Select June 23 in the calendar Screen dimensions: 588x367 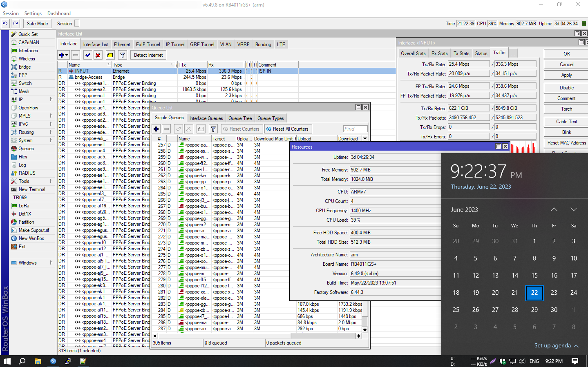point(554,292)
